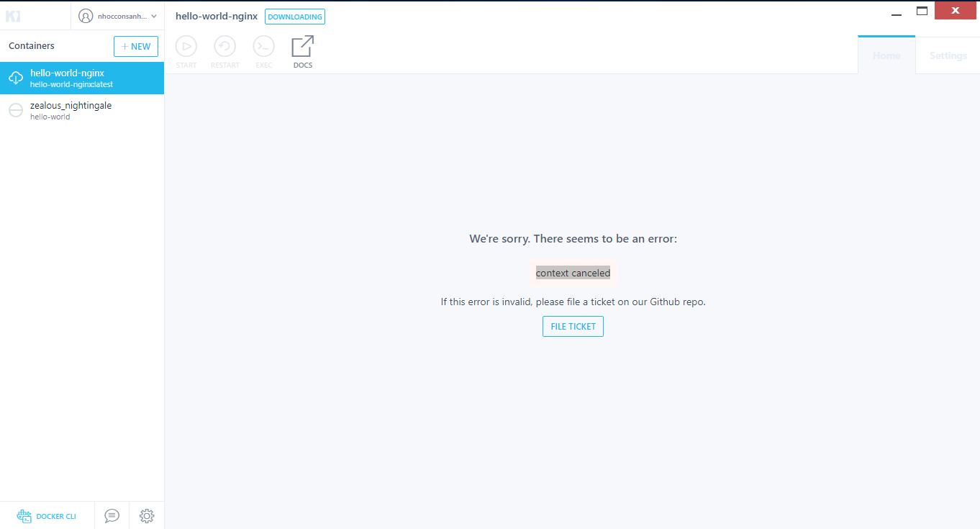Click the downloading cloud icon on hello-world-nginx
The width and height of the screenshot is (980, 529).
click(x=15, y=78)
